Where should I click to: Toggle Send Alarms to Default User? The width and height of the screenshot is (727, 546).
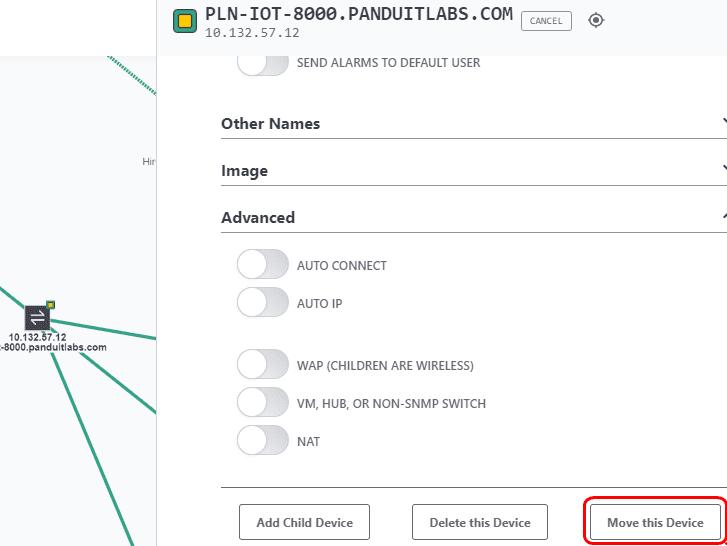(262, 63)
